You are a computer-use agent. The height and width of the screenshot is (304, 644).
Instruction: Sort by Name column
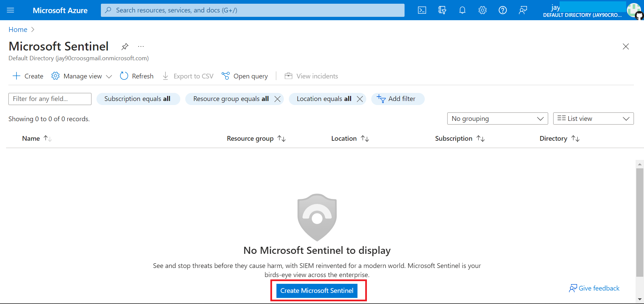coord(37,138)
